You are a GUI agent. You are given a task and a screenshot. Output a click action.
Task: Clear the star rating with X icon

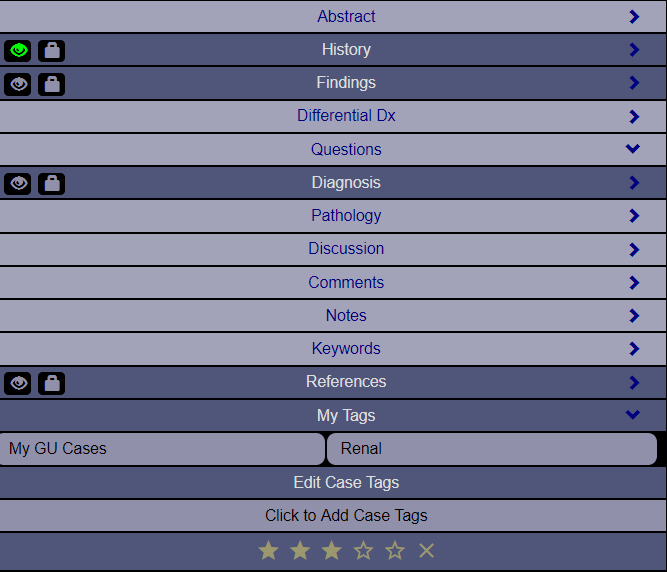tap(426, 551)
